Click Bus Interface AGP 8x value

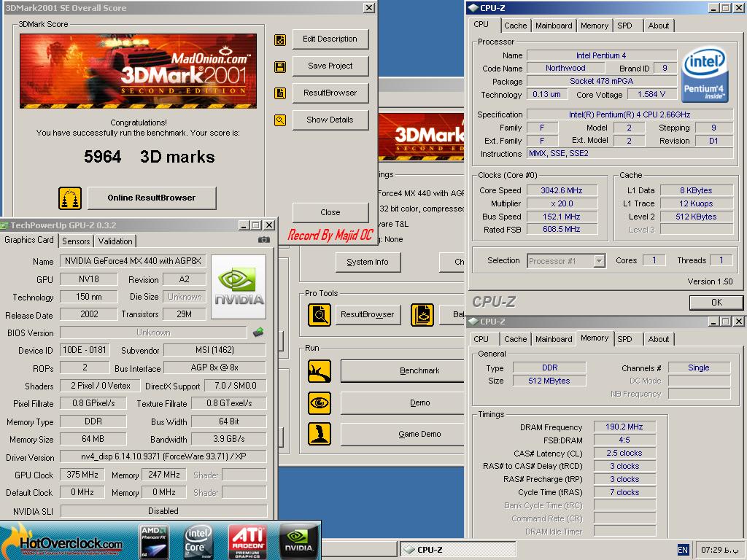[214, 367]
